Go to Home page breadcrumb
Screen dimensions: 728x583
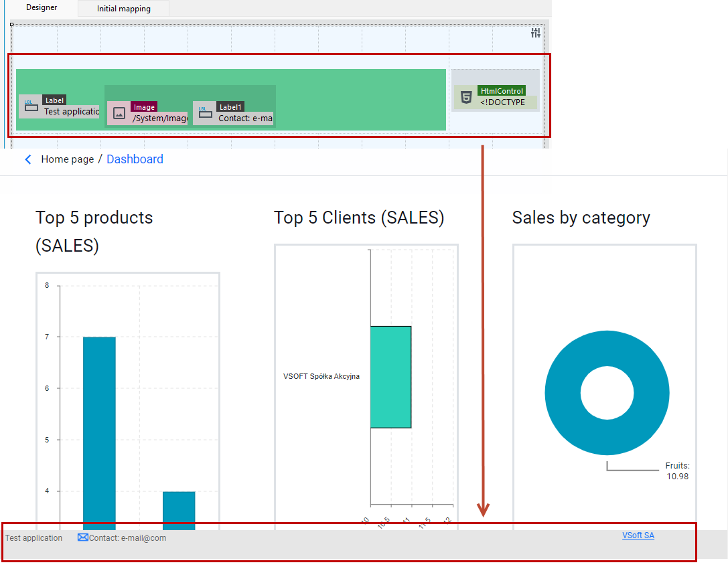click(68, 159)
